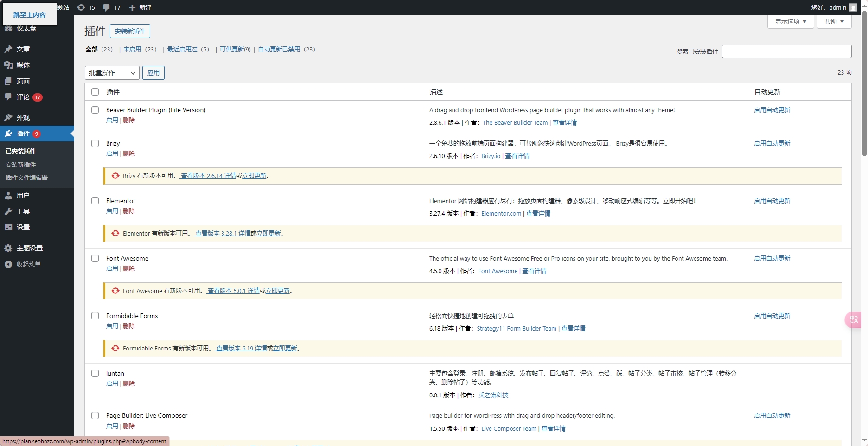Click 查看详情 for Page Builder: Live Composer
The image size is (868, 446).
[553, 428]
